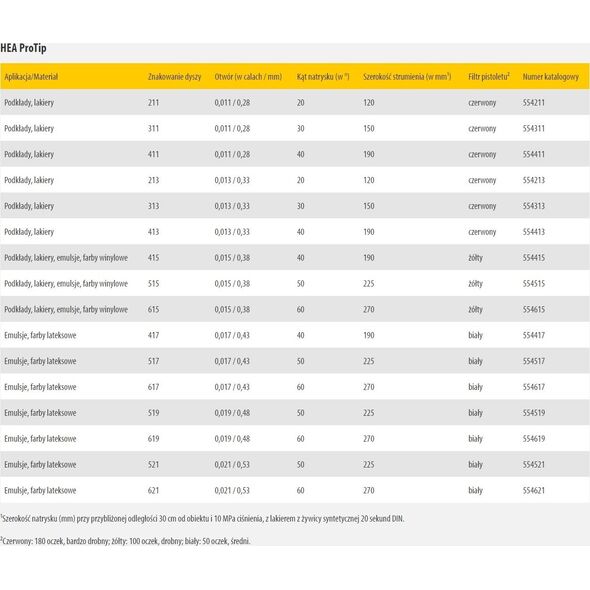Click nozzle marking 617
This screenshot has width=590, height=590.
pos(154,387)
